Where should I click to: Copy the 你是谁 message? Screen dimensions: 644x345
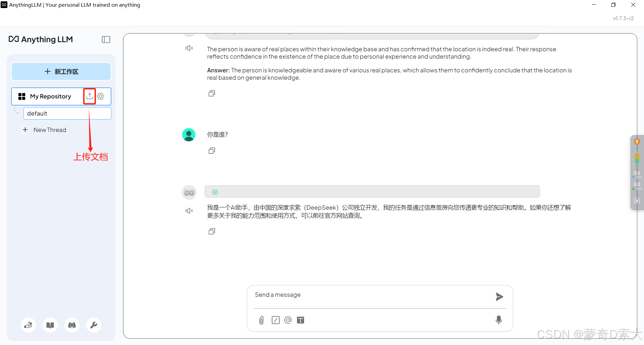click(212, 150)
